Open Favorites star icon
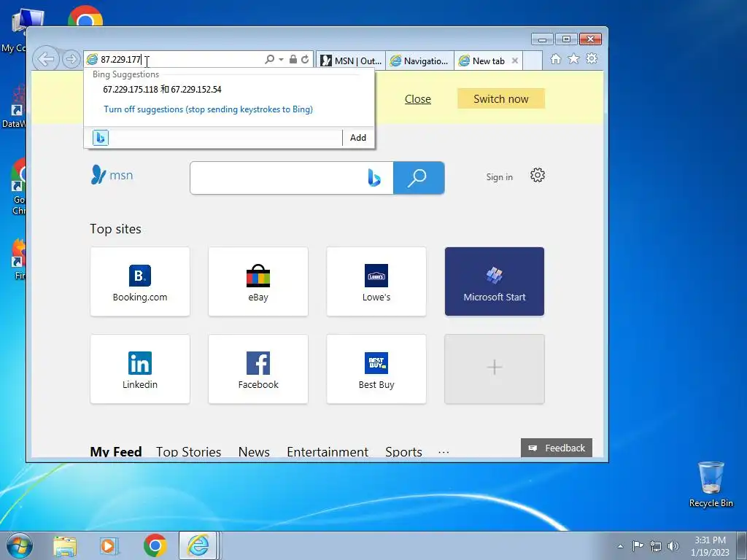The height and width of the screenshot is (560, 747). click(x=573, y=58)
